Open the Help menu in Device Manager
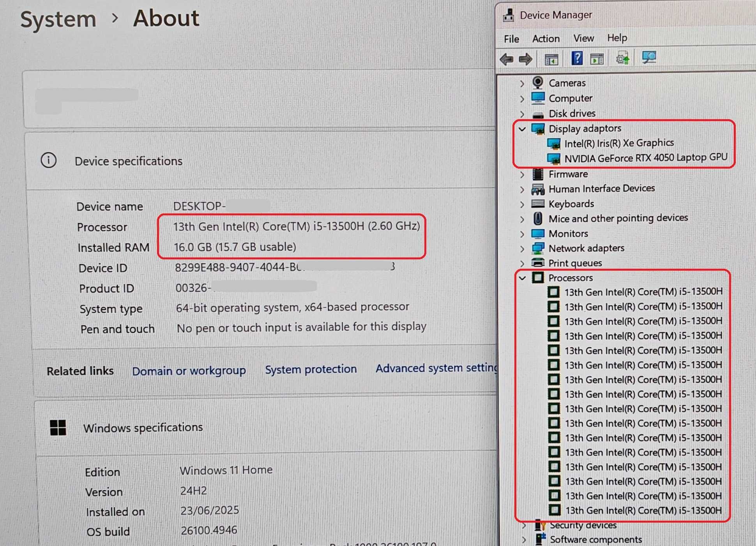The width and height of the screenshot is (756, 546). [617, 38]
